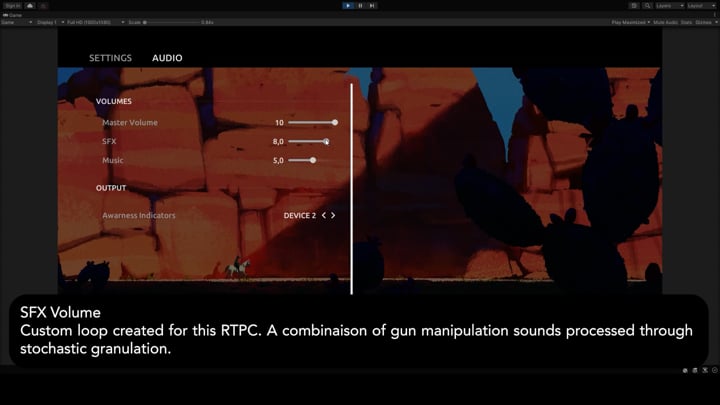Image resolution: width=720 pixels, height=405 pixels.
Task: Open the version control icon beside the cloud
Action: tap(43, 6)
